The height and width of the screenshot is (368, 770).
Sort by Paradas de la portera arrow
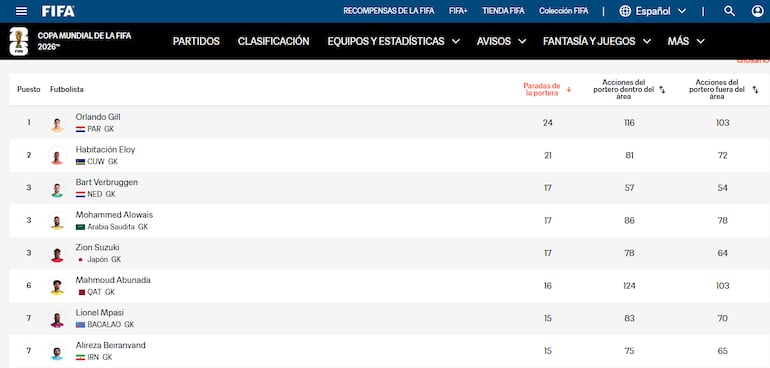569,89
